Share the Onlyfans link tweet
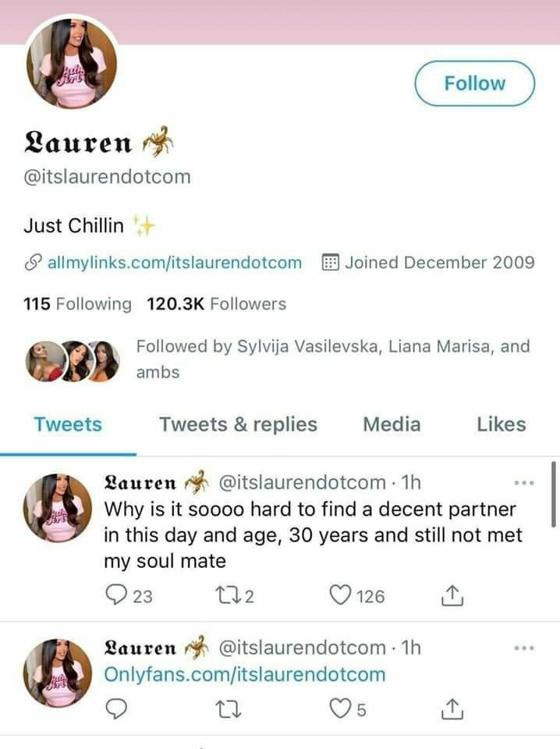560x749 pixels. (452, 709)
